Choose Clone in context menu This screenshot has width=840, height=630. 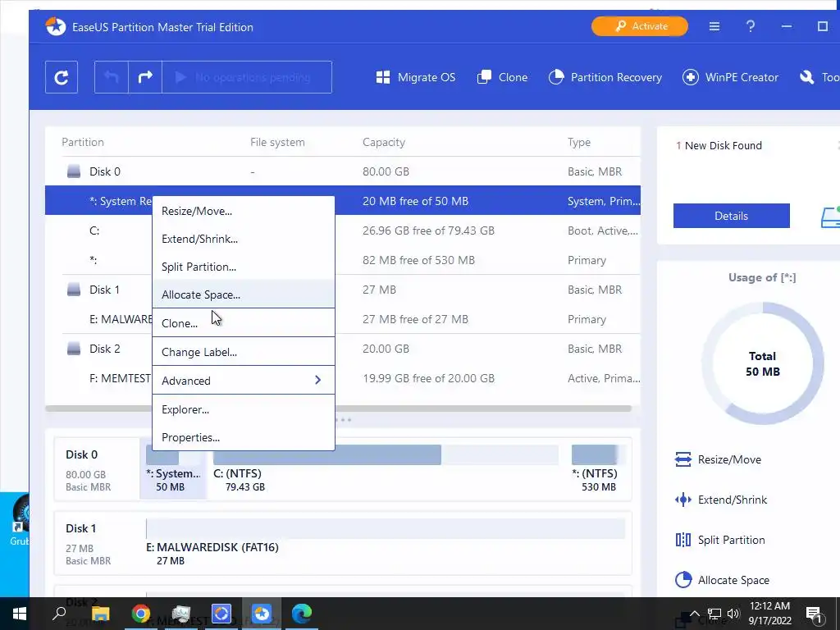244,323
